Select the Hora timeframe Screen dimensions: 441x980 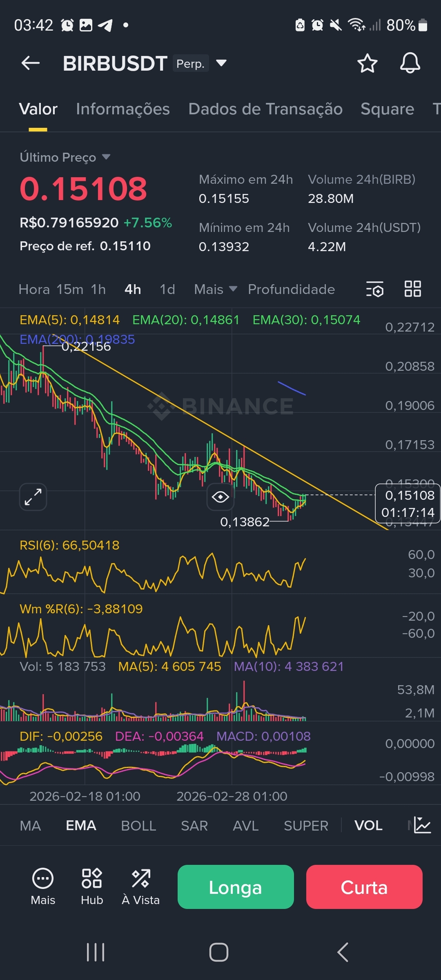tap(34, 289)
